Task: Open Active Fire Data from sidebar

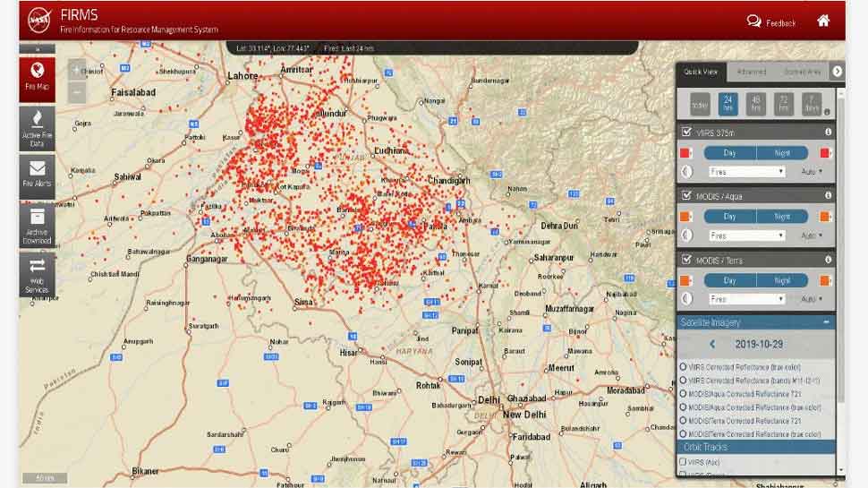Action: click(37, 129)
